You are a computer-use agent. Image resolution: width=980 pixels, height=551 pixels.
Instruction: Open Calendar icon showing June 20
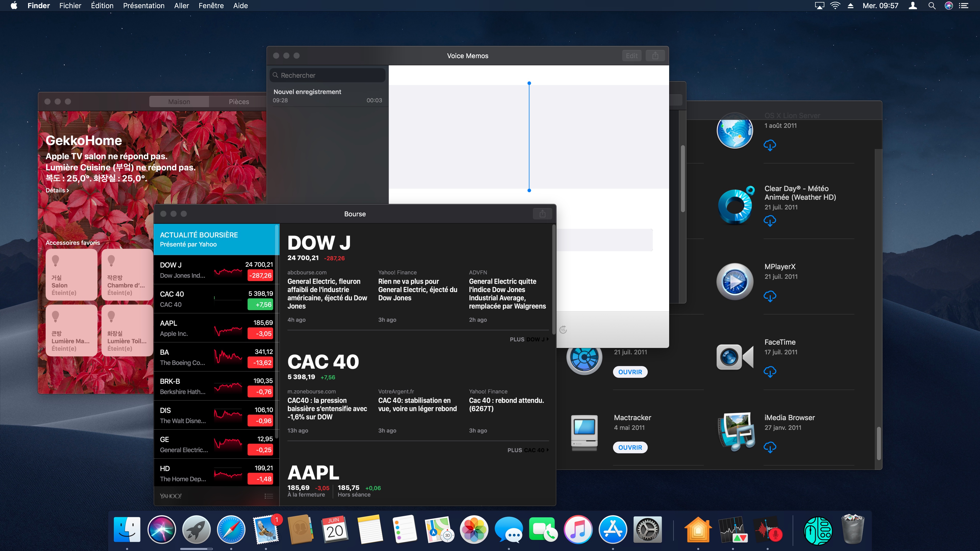point(335,529)
